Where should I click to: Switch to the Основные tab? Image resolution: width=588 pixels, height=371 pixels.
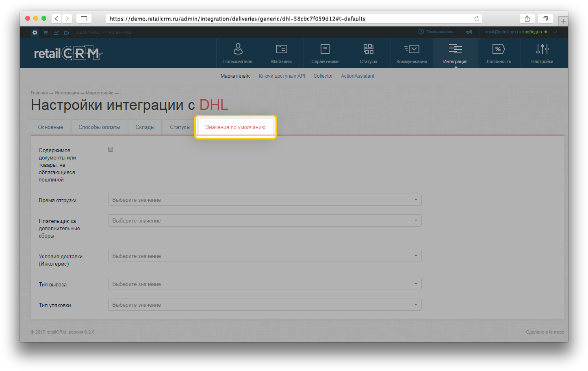(x=50, y=127)
